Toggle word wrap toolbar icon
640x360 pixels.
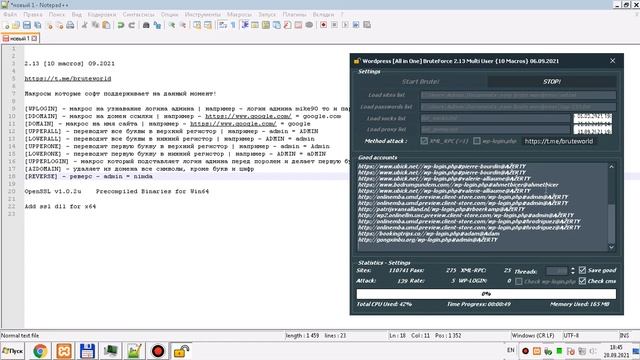pos(222,25)
